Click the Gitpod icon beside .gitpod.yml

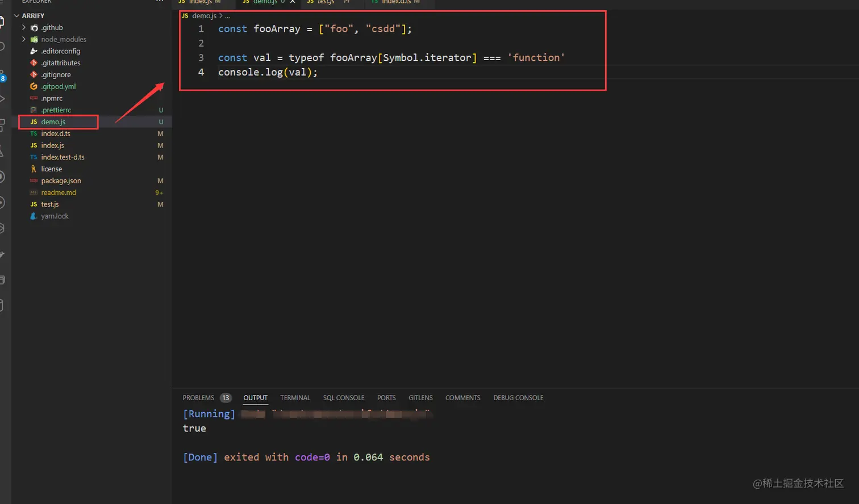point(34,87)
